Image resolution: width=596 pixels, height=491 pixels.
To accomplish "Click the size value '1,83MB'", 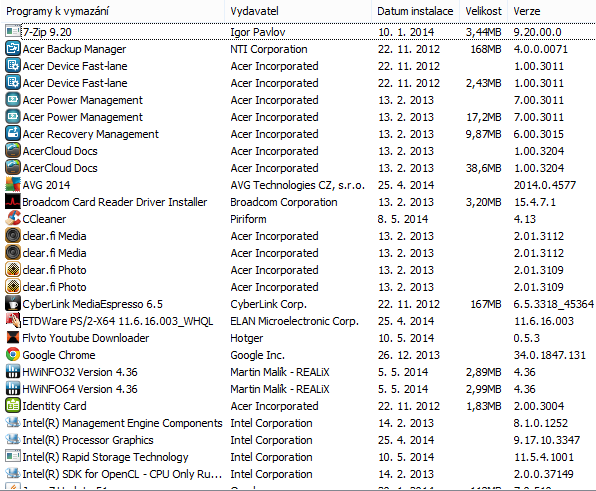I will coord(483,406).
